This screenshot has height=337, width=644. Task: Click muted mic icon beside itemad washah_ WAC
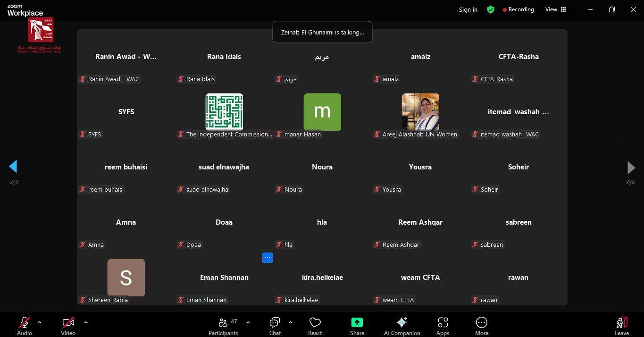click(x=475, y=134)
